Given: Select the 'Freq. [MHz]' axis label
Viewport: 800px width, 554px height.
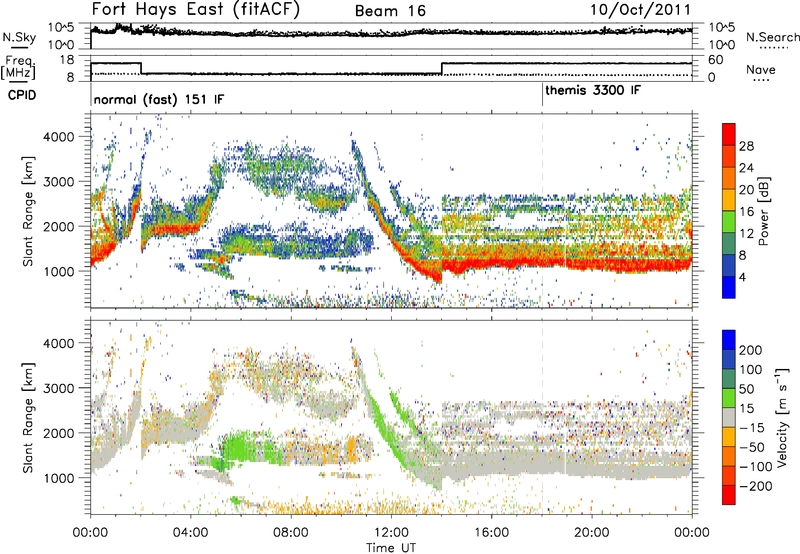Looking at the screenshot, I should coord(18,68).
